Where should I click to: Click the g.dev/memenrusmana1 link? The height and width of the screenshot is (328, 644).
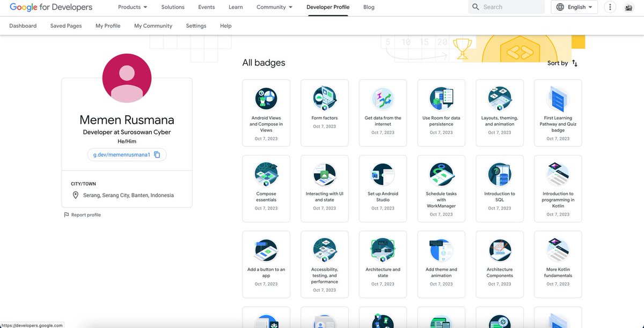point(122,155)
